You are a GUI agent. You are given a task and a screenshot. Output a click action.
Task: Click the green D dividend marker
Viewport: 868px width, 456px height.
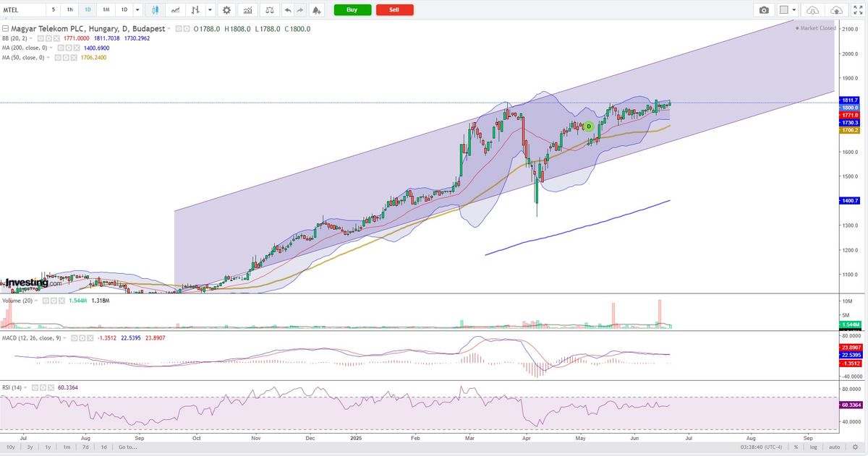(x=589, y=126)
